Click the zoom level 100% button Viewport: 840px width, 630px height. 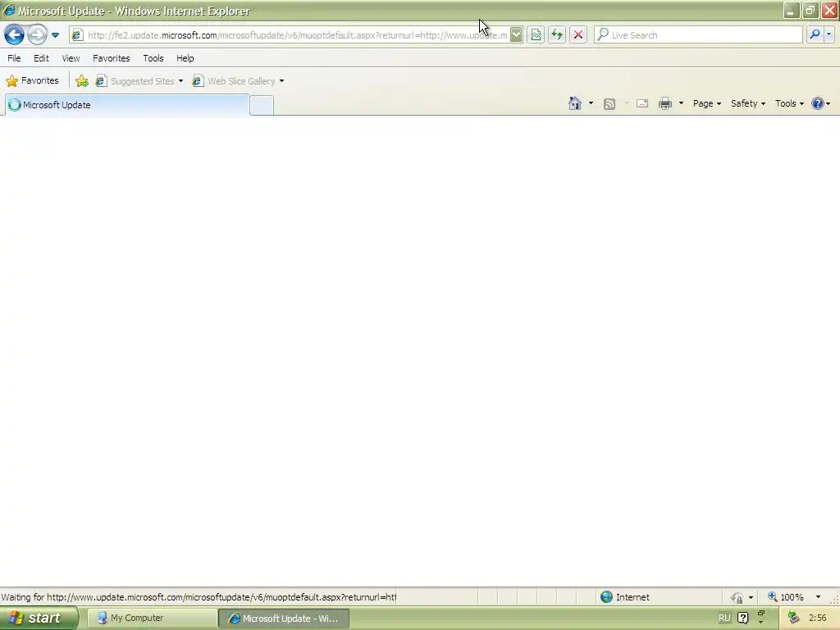pyautogui.click(x=785, y=597)
